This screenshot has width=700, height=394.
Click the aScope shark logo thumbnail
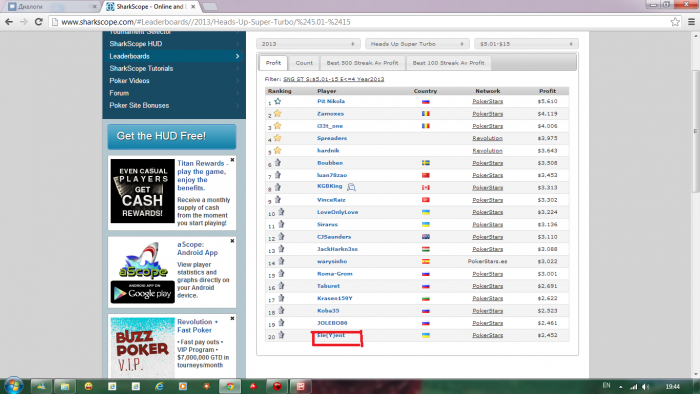[142, 261]
